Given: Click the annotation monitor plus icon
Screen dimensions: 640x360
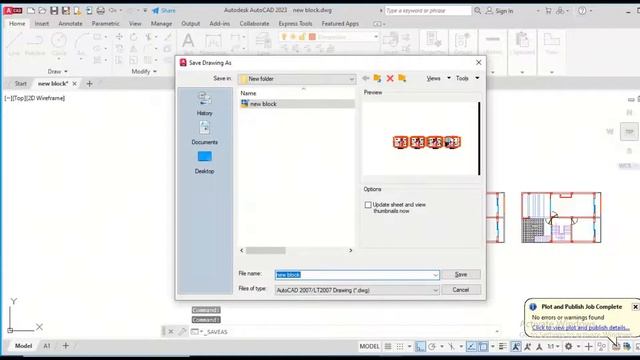Looking at the screenshot, I should point(588,347).
